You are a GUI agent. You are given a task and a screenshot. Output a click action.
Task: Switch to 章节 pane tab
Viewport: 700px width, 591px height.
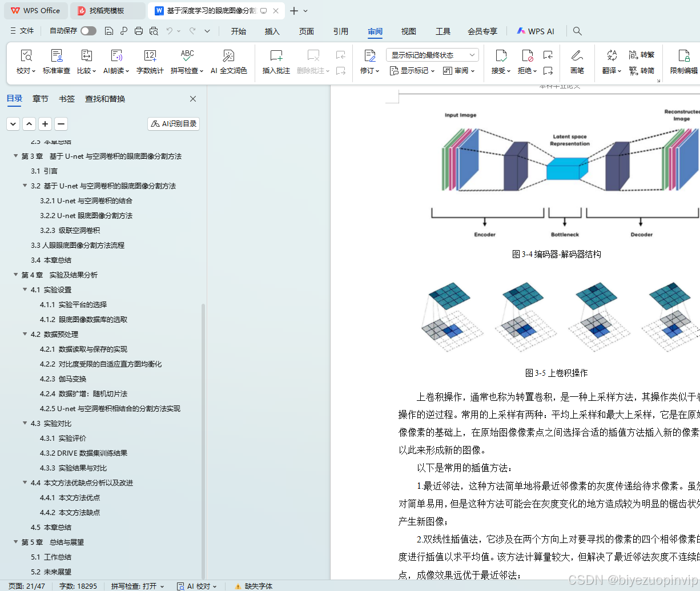[41, 99]
